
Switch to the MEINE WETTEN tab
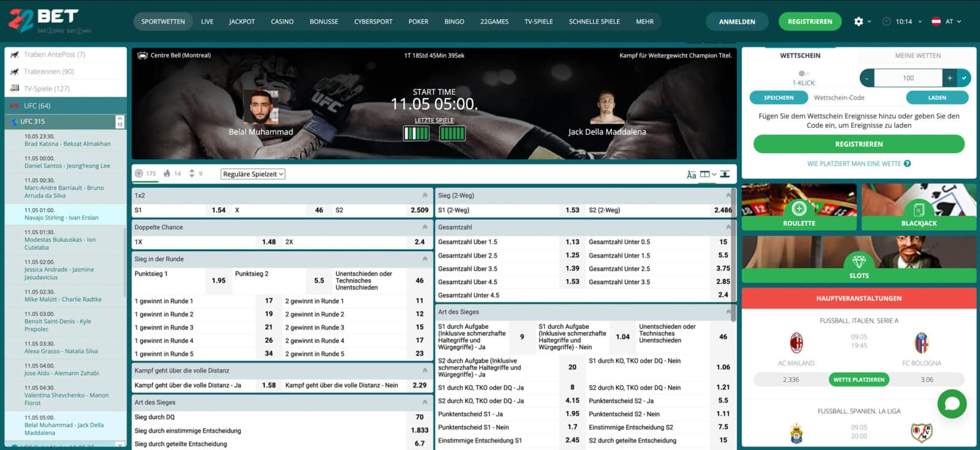(x=918, y=56)
